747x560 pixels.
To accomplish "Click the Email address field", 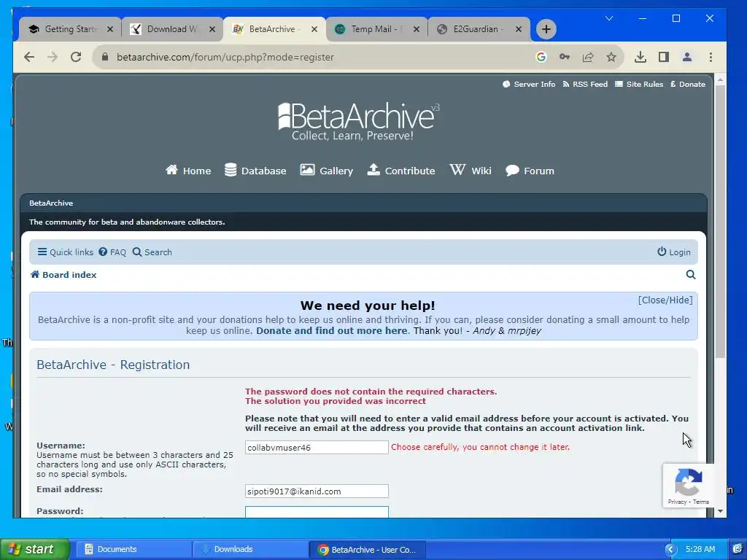I will pos(317,491).
